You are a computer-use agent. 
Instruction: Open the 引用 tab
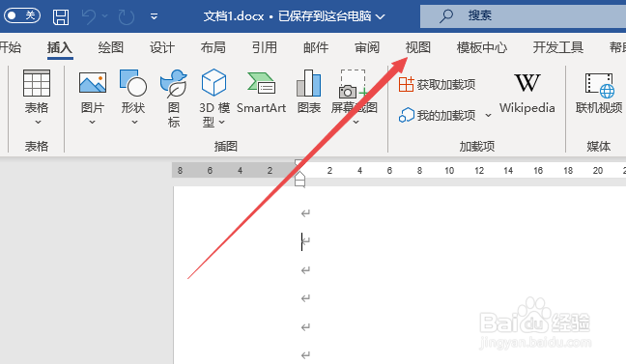(265, 47)
